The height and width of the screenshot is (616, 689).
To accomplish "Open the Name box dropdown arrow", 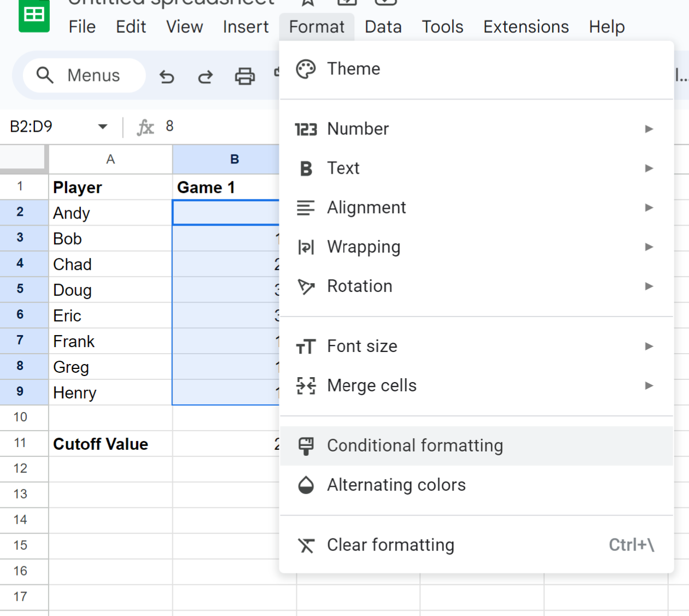I will point(102,127).
